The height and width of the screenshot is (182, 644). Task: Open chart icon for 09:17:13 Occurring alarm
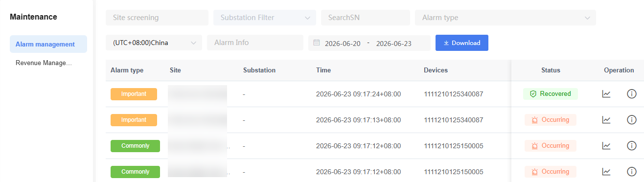(606, 120)
